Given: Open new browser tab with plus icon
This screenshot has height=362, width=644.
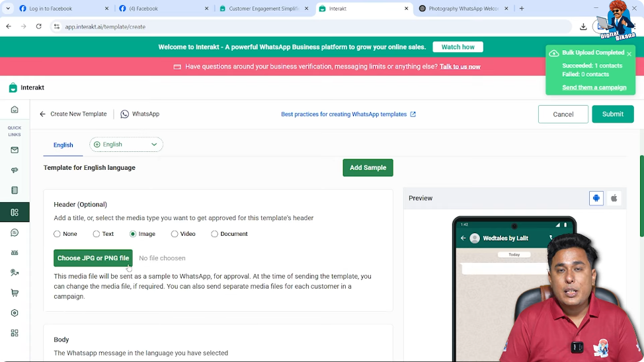Looking at the screenshot, I should coord(522,8).
